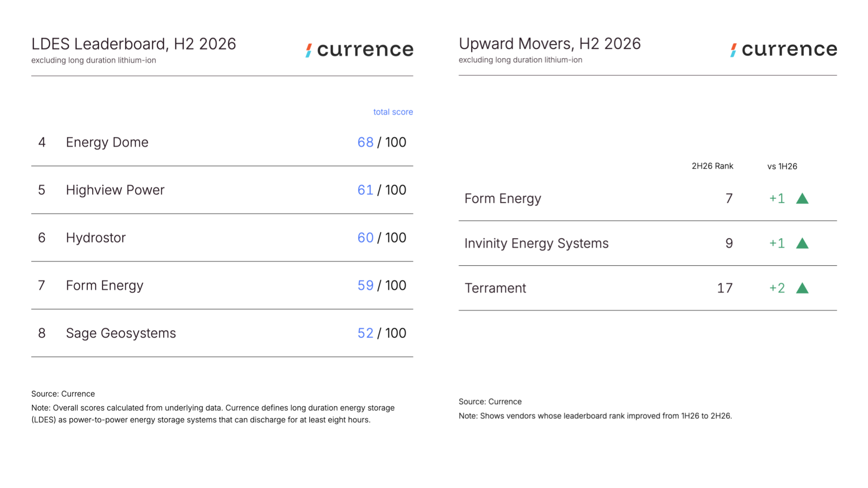Image resolution: width=868 pixels, height=488 pixels.
Task: Click the green up arrow beside Invinity Energy Systems
Action: [x=802, y=243]
